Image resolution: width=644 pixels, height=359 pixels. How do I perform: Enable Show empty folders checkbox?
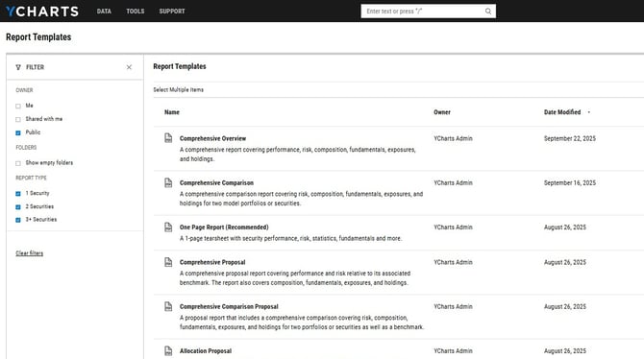(18, 163)
